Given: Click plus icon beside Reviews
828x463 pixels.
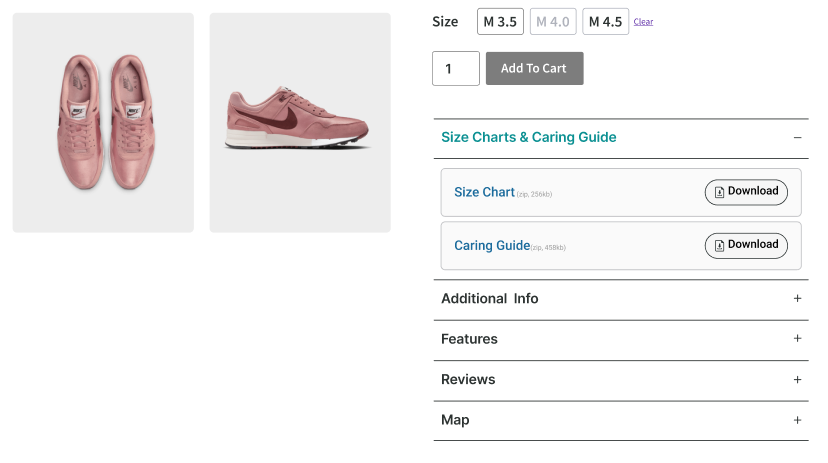Looking at the screenshot, I should pyautogui.click(x=797, y=379).
